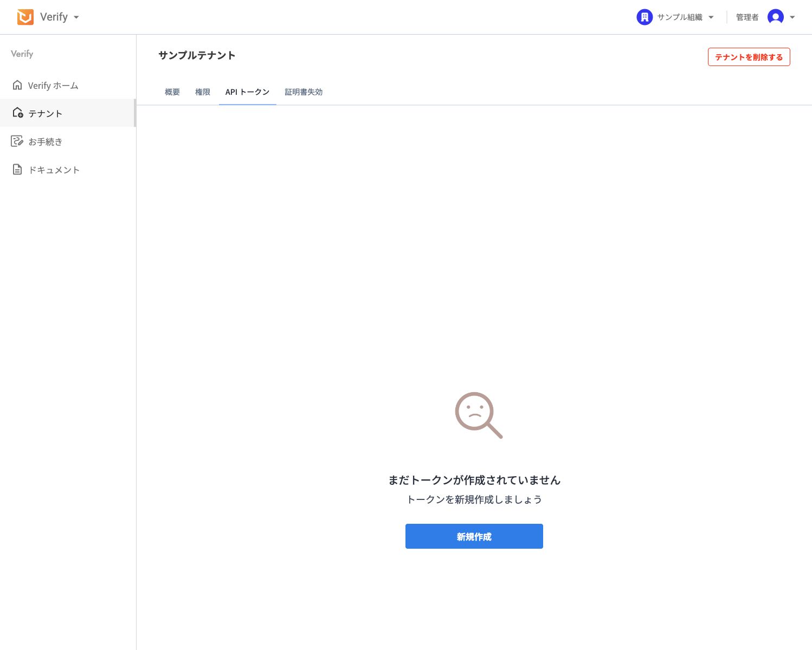
Task: Click the Verify orange logo icon
Action: coord(25,17)
